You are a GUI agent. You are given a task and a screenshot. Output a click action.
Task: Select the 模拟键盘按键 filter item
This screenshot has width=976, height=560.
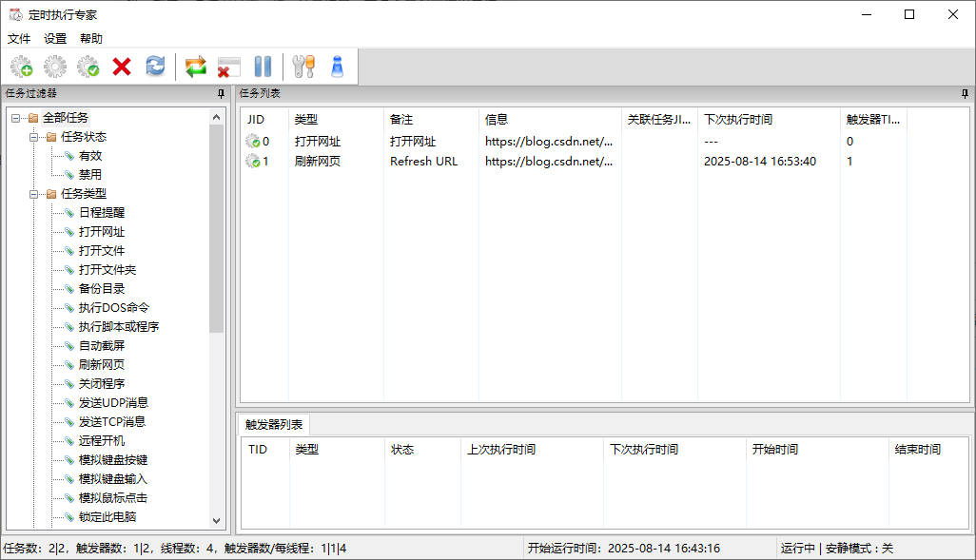pos(113,460)
